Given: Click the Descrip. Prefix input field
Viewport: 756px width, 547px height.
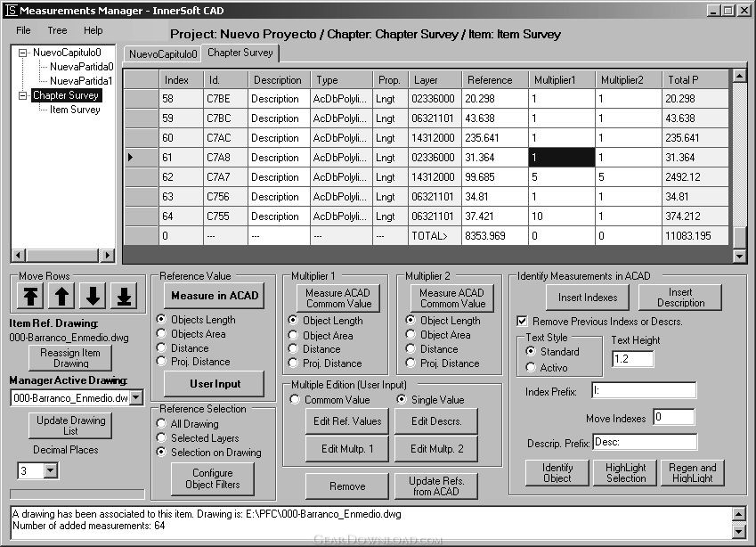Looking at the screenshot, I should (x=645, y=442).
